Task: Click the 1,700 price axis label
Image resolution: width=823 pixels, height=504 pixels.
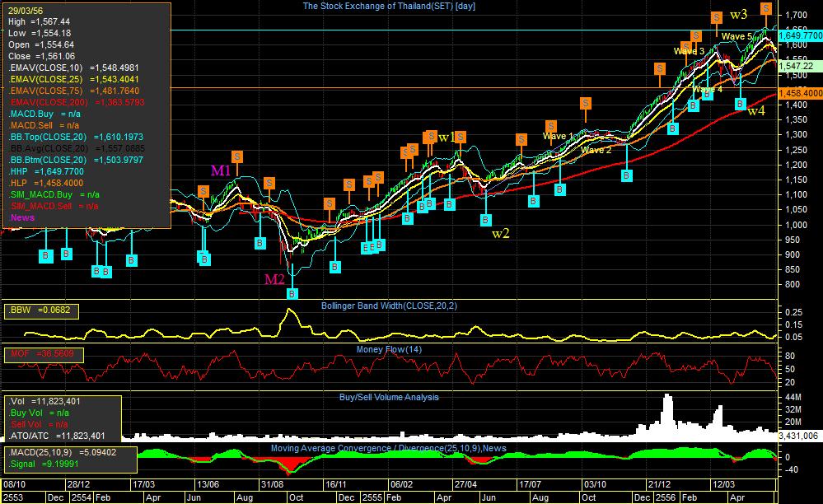Action: click(796, 15)
